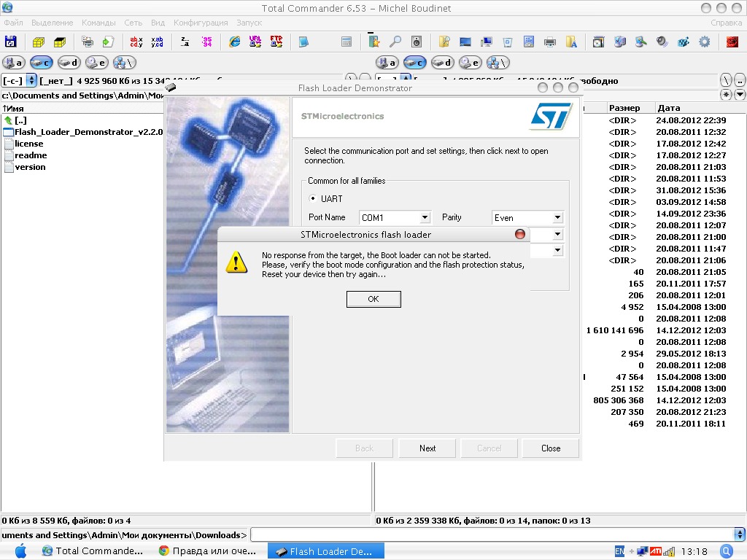This screenshot has height=560, width=747.
Task: Open right panel directory history down-arrow
Action: tap(740, 95)
